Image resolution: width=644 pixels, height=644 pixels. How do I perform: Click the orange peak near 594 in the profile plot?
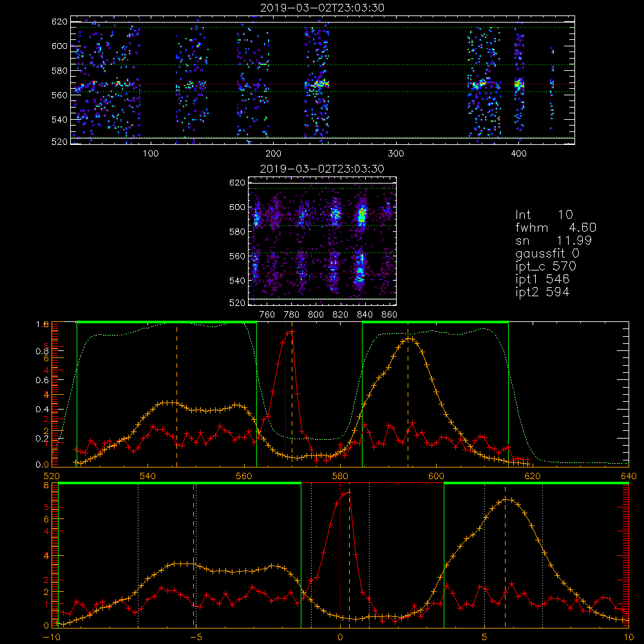409,339
